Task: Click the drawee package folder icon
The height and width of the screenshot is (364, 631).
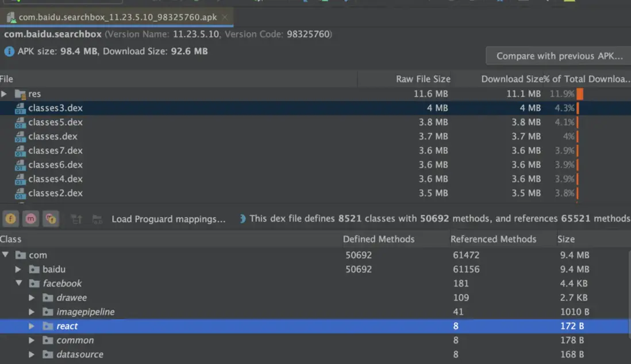Action: pos(48,297)
